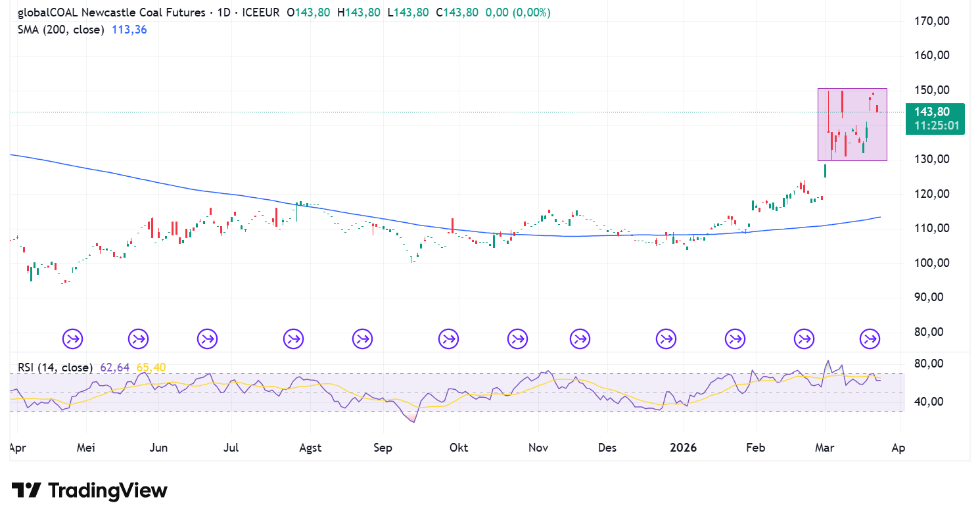Screen dimensions: 980x520
Task: Click the Jul label on the time axis
Action: click(231, 448)
